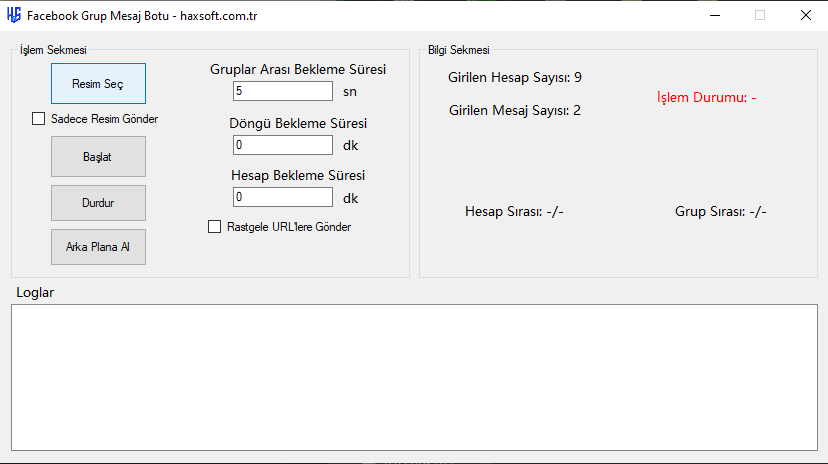Click the Girilen Hesap Sayısı: 9 label
Screen dimensions: 828x464
point(515,78)
